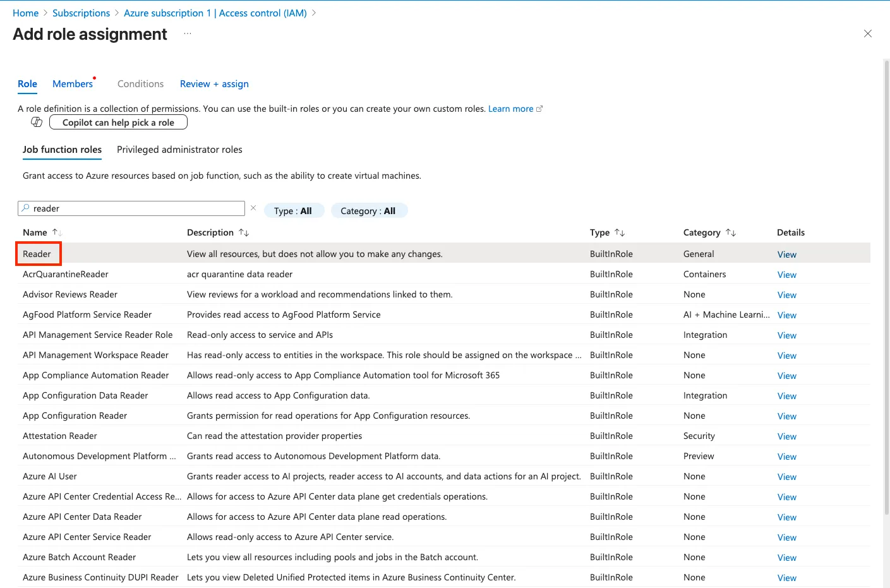Click in the reader search field
This screenshot has width=890, height=588.
136,208
